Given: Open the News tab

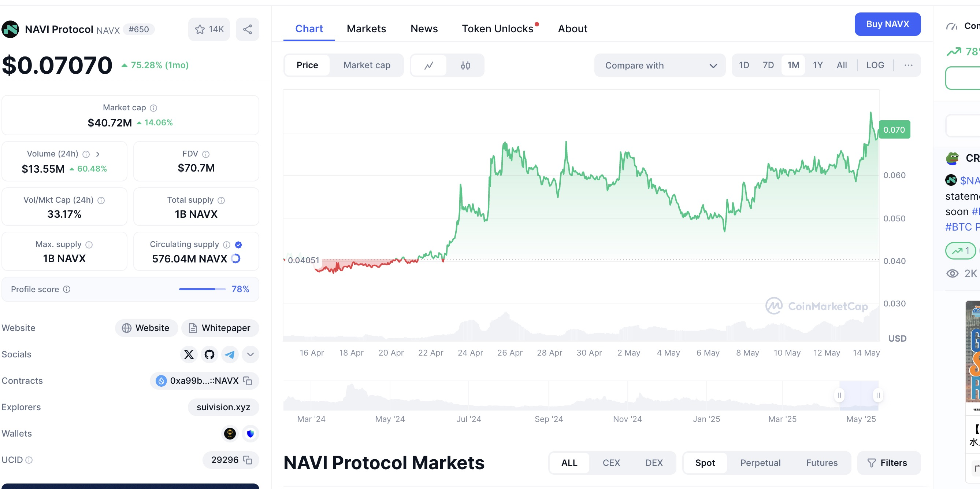Looking at the screenshot, I should tap(424, 29).
